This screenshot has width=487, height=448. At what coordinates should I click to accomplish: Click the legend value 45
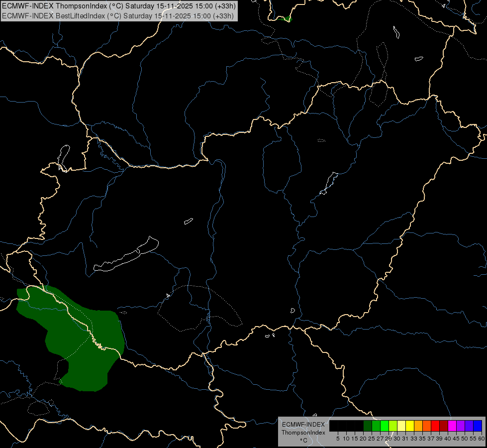[456, 439]
